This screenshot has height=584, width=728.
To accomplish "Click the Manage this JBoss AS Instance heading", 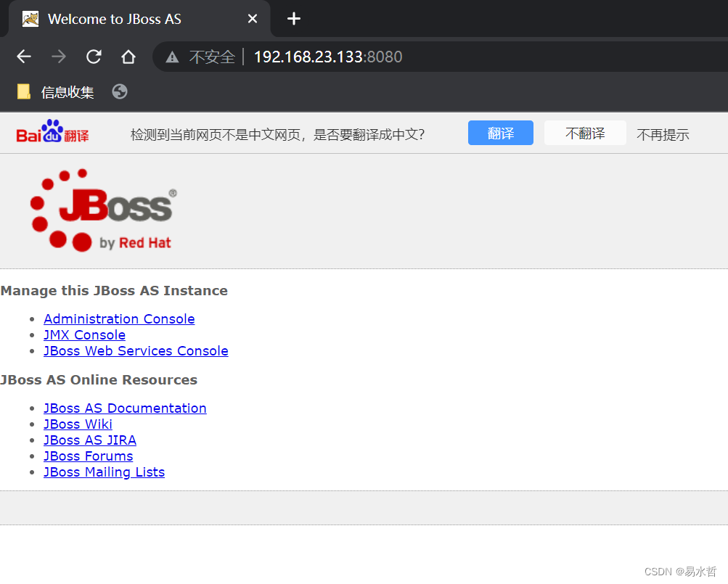I will click(114, 291).
